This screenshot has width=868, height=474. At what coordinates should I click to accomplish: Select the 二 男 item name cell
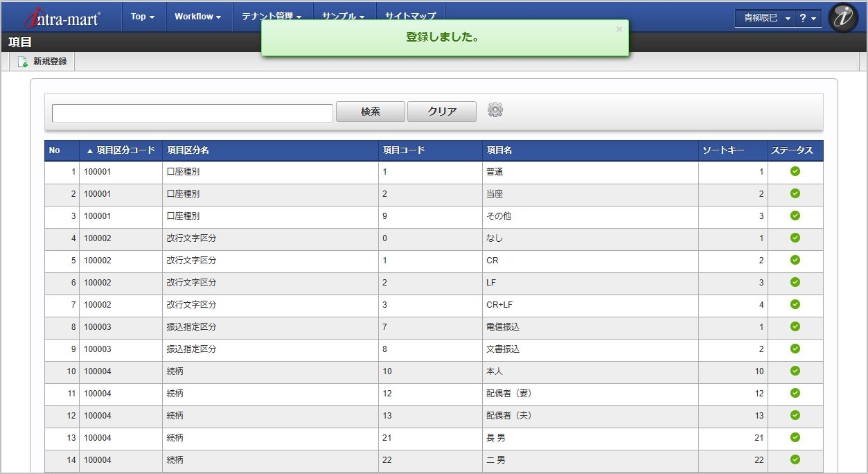(591, 460)
